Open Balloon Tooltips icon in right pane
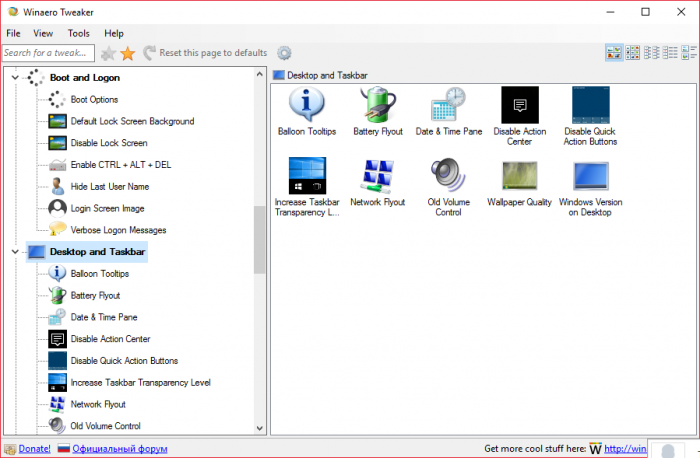Screen dimensions: 700x458 (x=306, y=104)
